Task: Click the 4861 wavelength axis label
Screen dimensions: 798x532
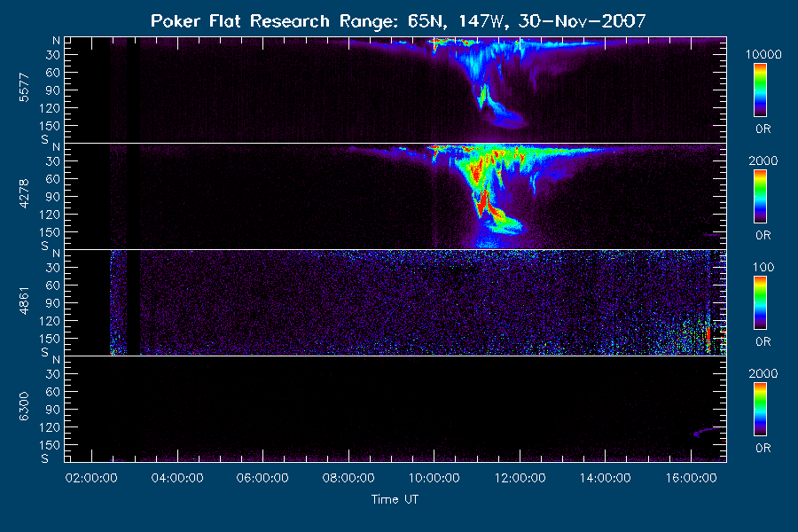Action: tap(24, 301)
